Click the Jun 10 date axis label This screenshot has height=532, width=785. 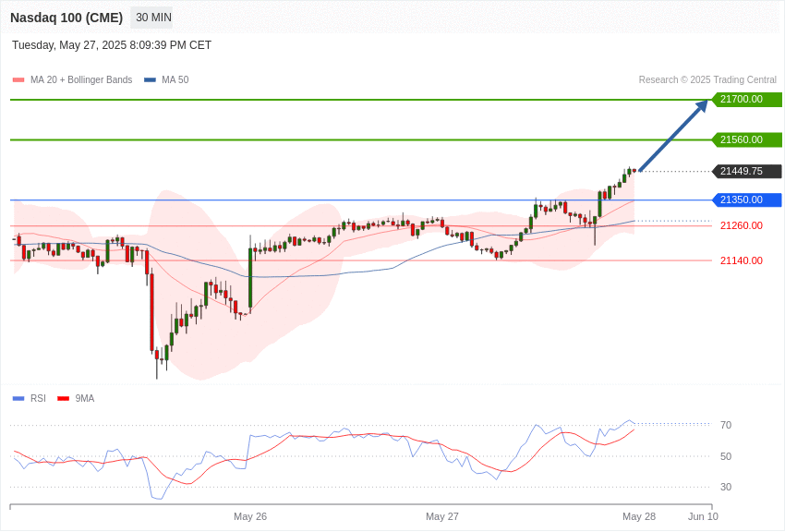point(703,516)
